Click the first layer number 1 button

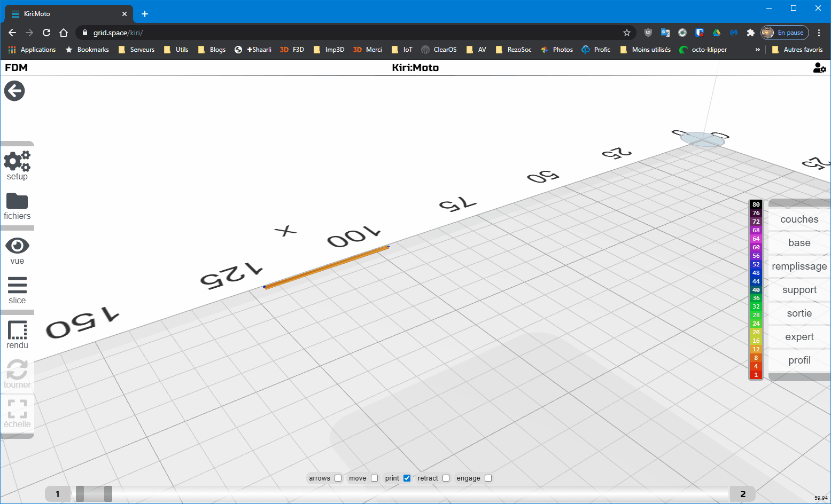pyautogui.click(x=58, y=494)
